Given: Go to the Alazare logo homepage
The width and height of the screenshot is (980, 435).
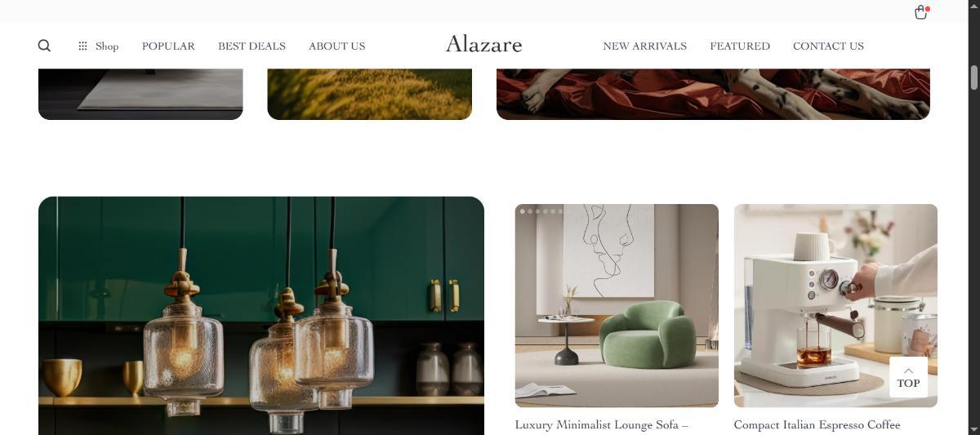Looking at the screenshot, I should point(483,45).
